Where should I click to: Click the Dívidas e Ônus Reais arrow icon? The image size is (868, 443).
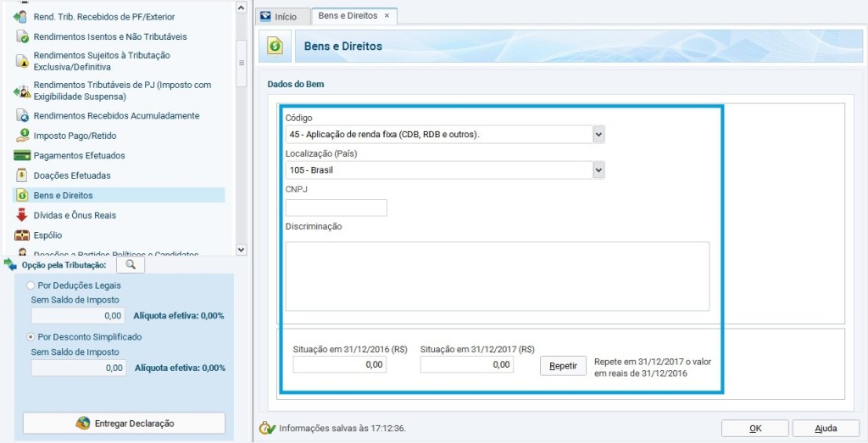point(22,215)
